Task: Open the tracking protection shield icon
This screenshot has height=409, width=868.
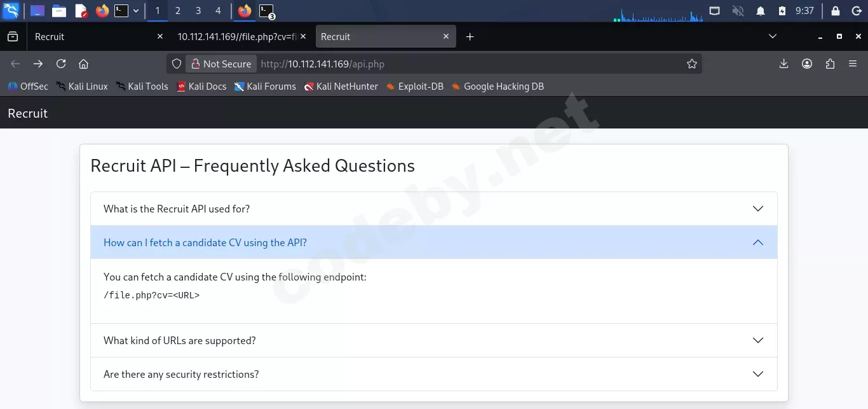Action: pyautogui.click(x=177, y=64)
